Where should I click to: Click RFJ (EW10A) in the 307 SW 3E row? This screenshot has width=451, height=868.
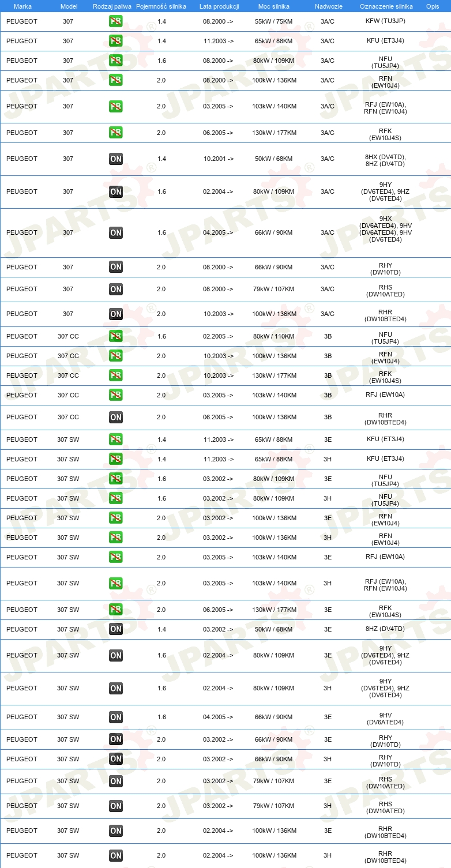386,557
